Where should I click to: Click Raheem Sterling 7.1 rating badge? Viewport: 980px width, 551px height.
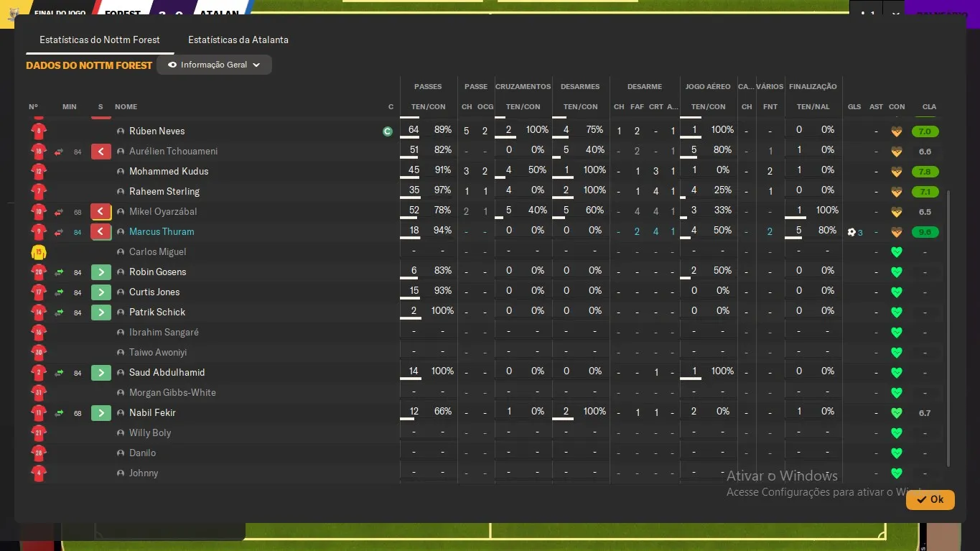925,192
